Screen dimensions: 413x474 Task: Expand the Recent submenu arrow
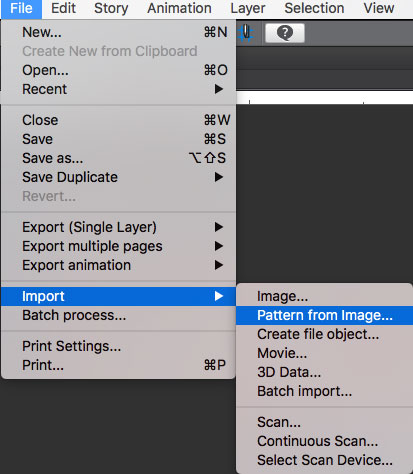(x=219, y=89)
